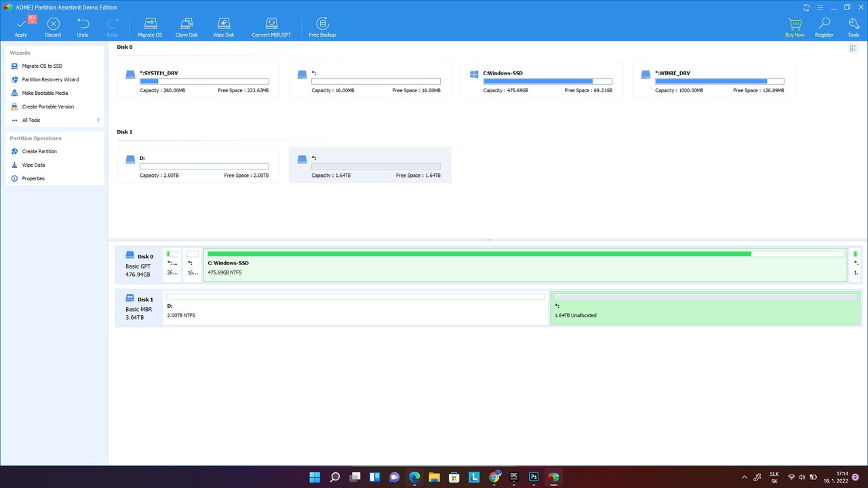Select Disk 0 in the disk map

(x=139, y=264)
